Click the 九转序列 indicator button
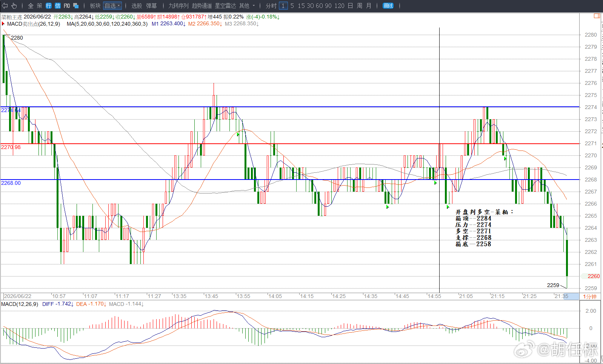The image size is (603, 364). pos(178,6)
